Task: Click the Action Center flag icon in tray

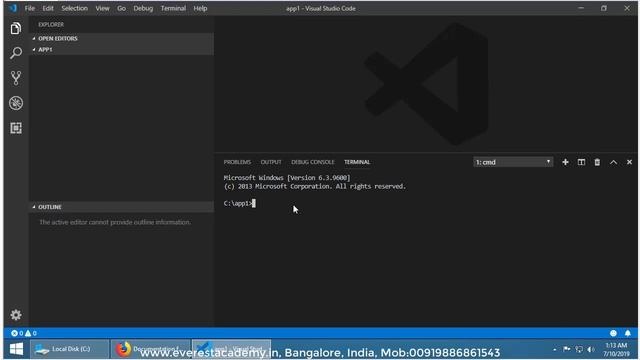Action: 567,349
